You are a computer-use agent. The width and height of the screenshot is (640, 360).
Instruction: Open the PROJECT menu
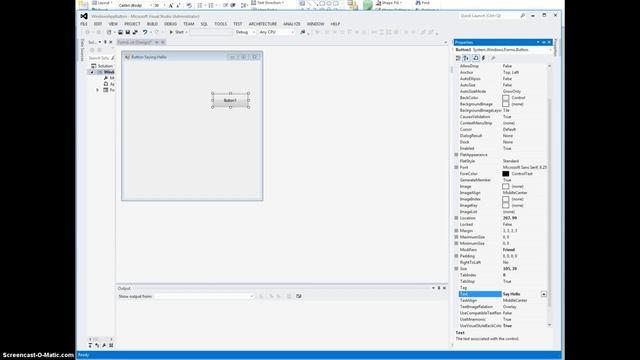click(132, 24)
